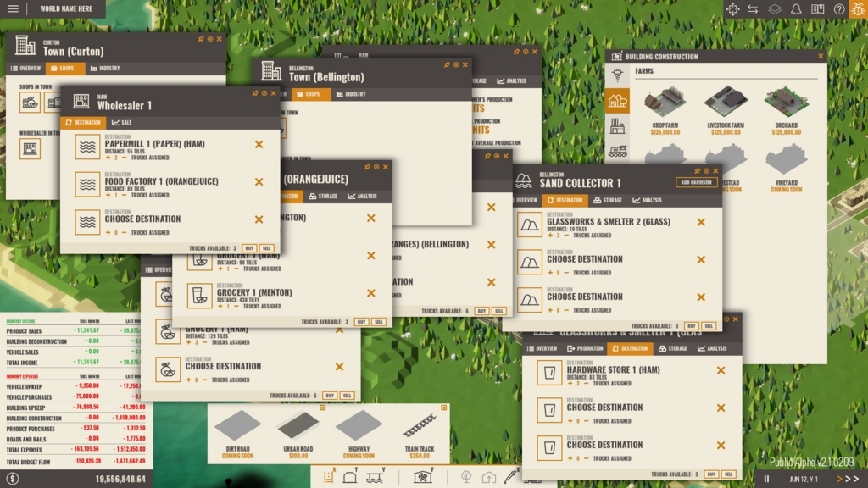Select the Farms category icon in Building Construction
Viewport: 868px width, 488px height.
pos(617,100)
